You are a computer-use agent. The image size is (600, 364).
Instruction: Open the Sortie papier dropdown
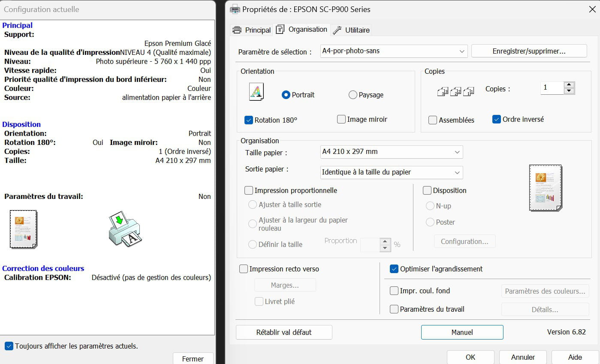click(x=392, y=172)
